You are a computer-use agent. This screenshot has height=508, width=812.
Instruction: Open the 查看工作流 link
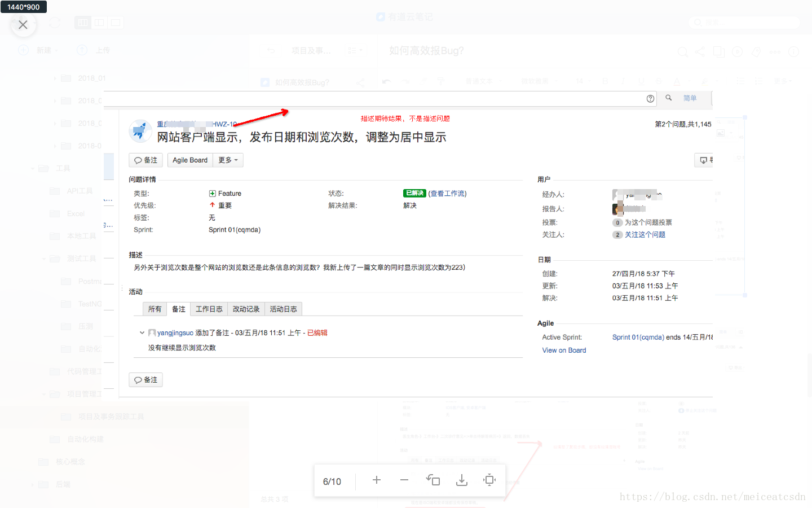coord(448,194)
